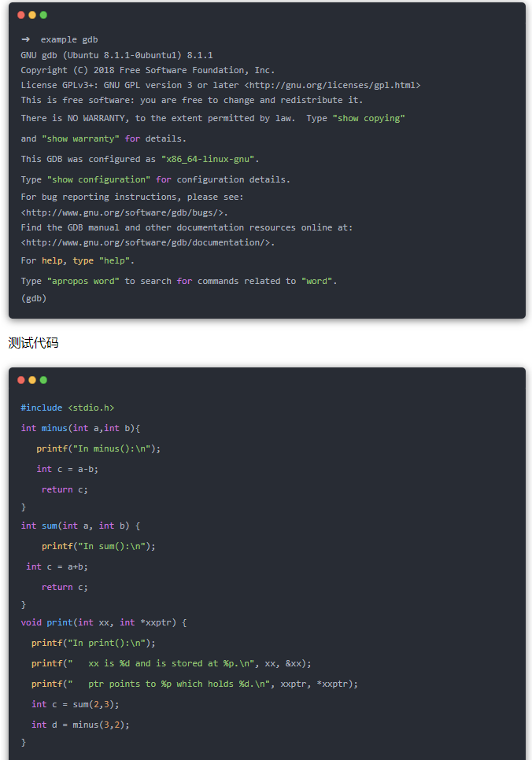The image size is (532, 760).
Task: Click the "apropos word" string
Action: coord(83,281)
